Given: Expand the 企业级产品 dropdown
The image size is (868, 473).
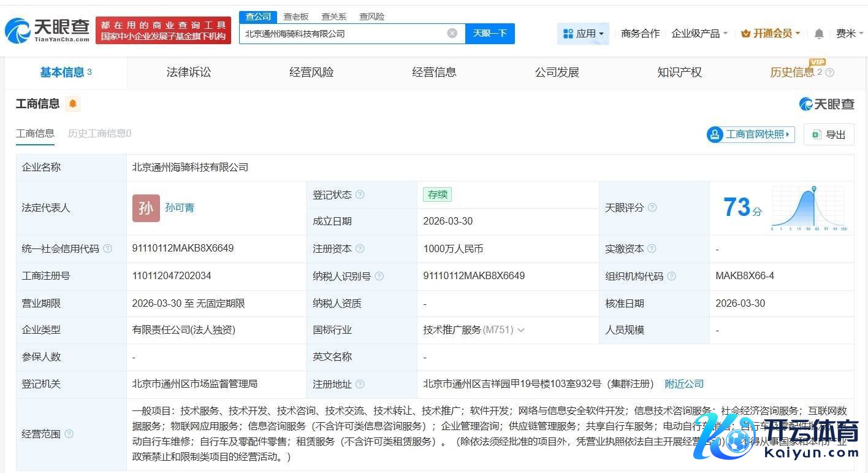Looking at the screenshot, I should coord(699,34).
